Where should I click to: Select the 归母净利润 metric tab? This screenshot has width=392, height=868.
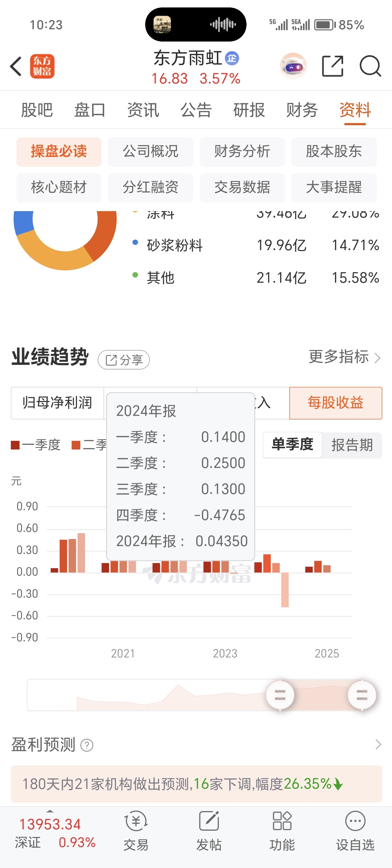coord(57,403)
